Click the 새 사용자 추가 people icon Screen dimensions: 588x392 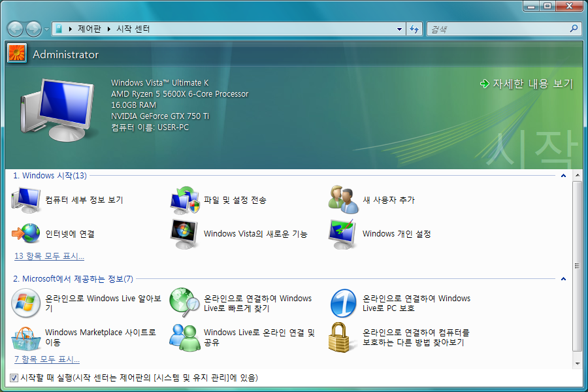pos(344,199)
